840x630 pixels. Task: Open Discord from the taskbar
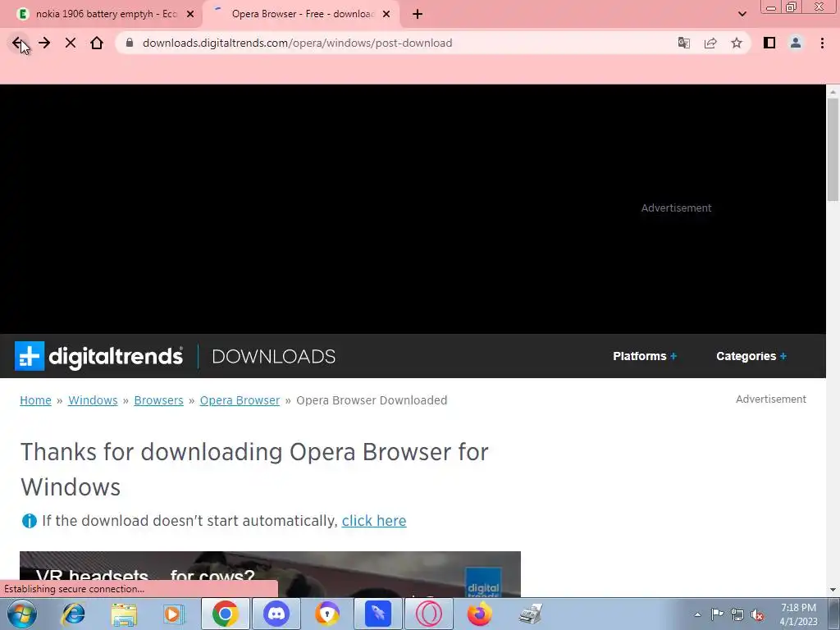point(276,614)
